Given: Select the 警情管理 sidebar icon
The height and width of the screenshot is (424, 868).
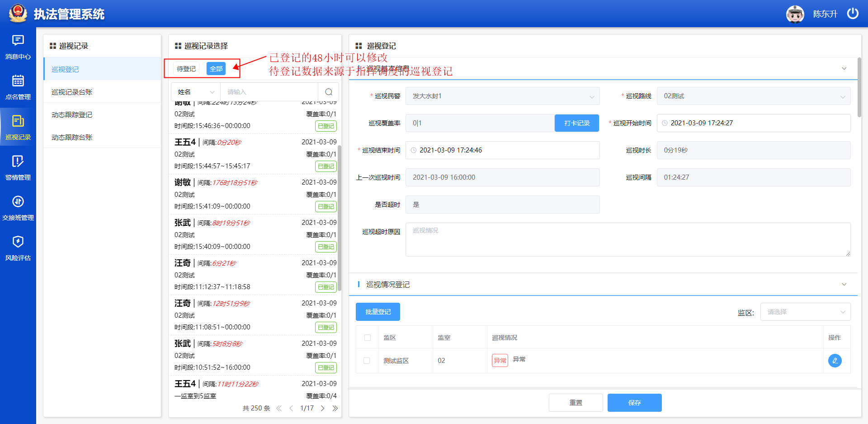Looking at the screenshot, I should click(18, 162).
